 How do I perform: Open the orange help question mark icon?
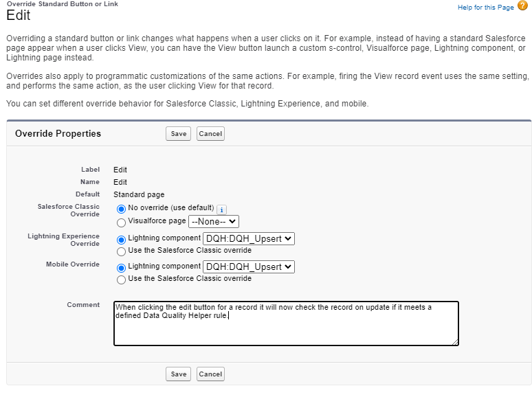tap(522, 5)
